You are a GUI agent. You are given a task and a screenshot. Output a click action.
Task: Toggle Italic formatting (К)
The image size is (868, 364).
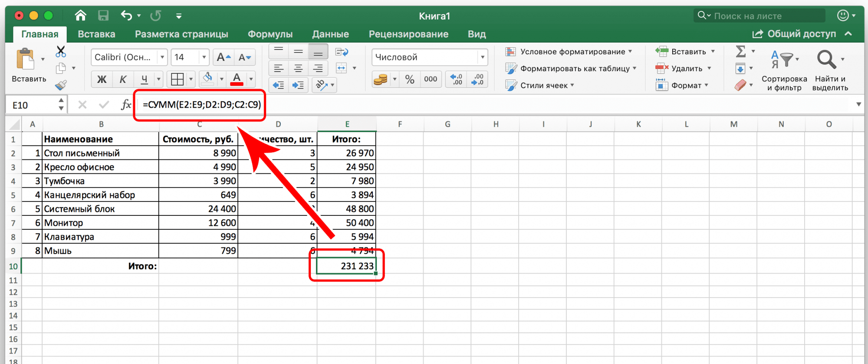(x=123, y=79)
